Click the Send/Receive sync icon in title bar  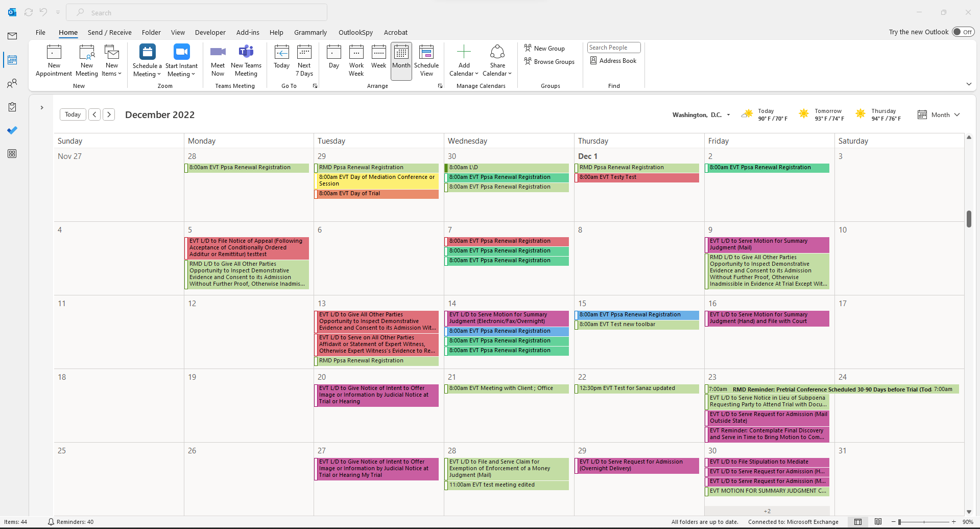[x=29, y=12]
